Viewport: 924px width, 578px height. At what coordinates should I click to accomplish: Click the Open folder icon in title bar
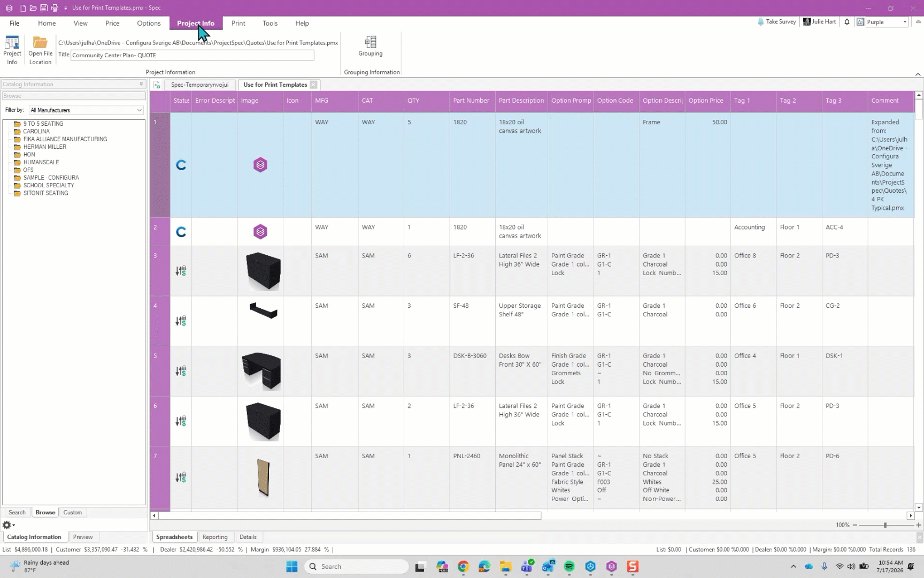pos(33,8)
